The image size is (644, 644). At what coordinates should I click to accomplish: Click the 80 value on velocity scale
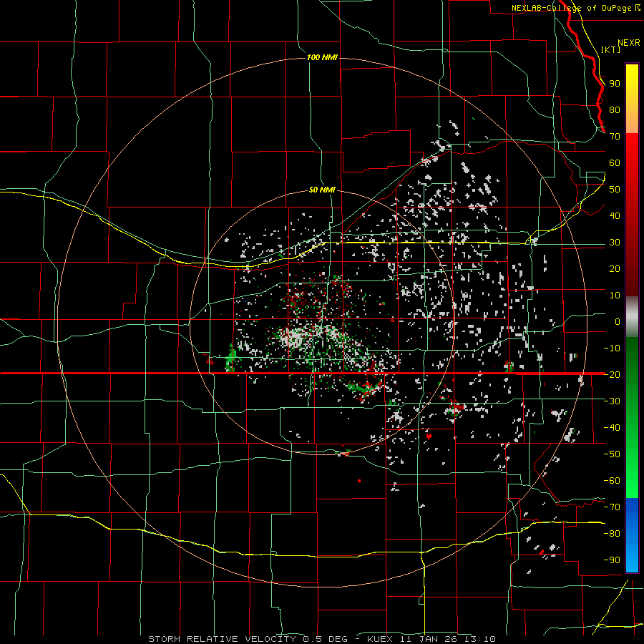pos(615,109)
